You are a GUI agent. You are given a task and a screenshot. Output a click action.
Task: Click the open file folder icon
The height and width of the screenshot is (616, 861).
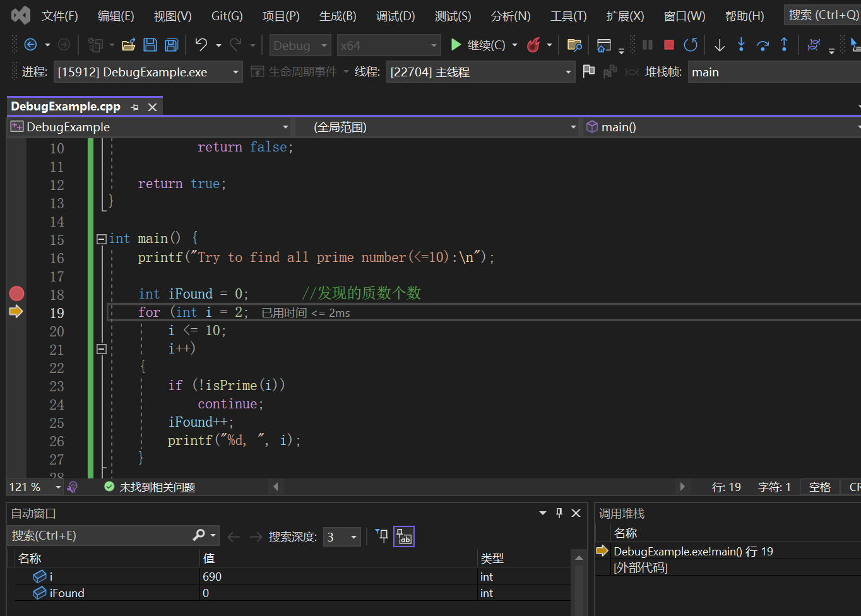129,45
